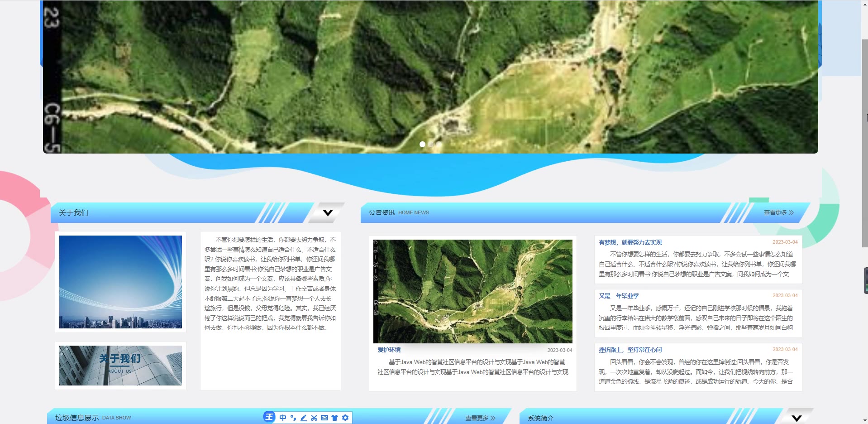Click the IME logo icon with 王 character
The width and height of the screenshot is (868, 424).
(269, 417)
